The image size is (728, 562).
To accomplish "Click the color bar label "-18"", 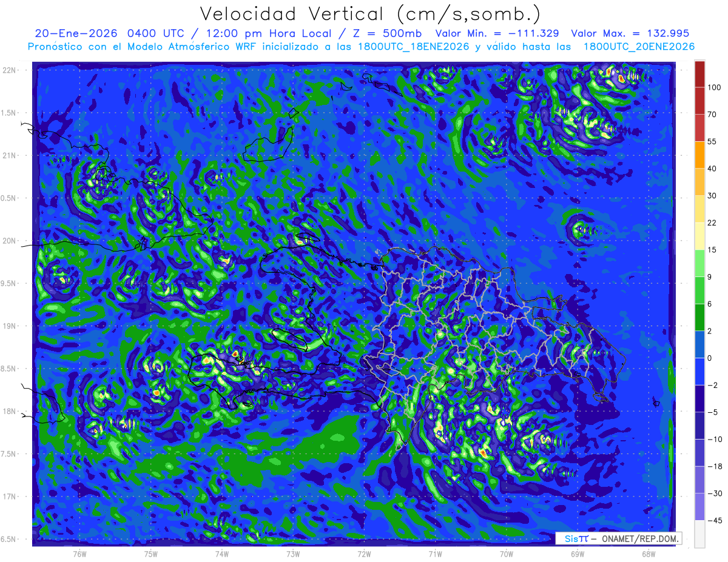I will (x=714, y=466).
